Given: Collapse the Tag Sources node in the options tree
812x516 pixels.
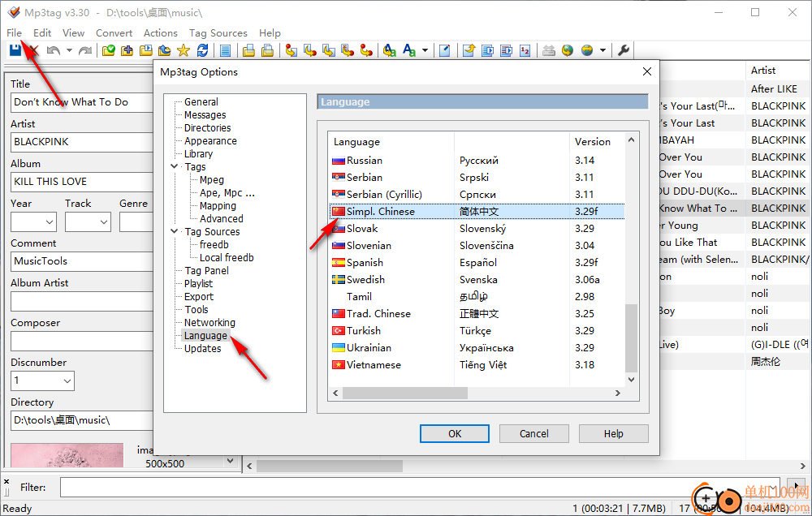Looking at the screenshot, I should 175,231.
